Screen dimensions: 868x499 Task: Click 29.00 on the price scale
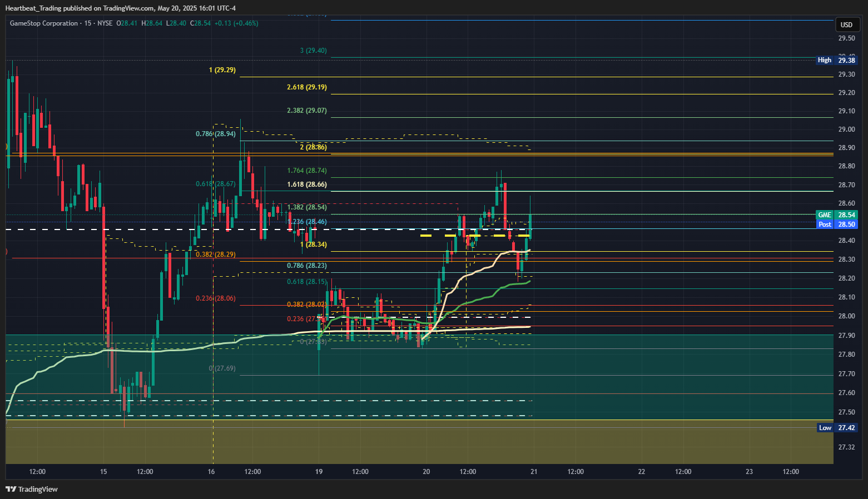pyautogui.click(x=847, y=129)
